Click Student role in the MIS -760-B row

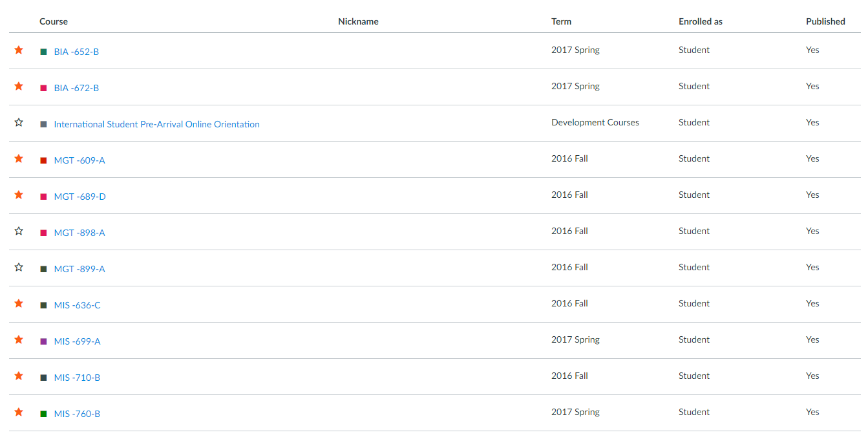point(694,412)
